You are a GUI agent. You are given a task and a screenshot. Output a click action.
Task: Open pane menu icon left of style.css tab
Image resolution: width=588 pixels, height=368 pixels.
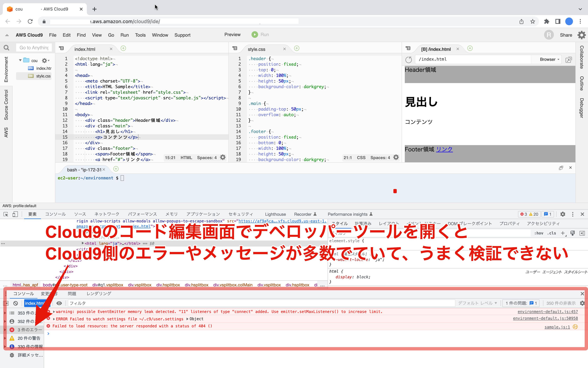(235, 48)
